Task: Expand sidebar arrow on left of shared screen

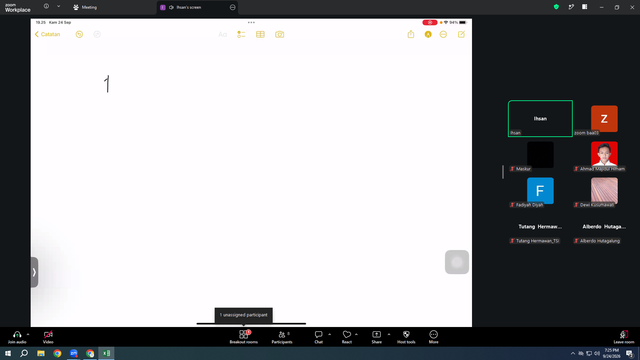Action: coord(34,272)
